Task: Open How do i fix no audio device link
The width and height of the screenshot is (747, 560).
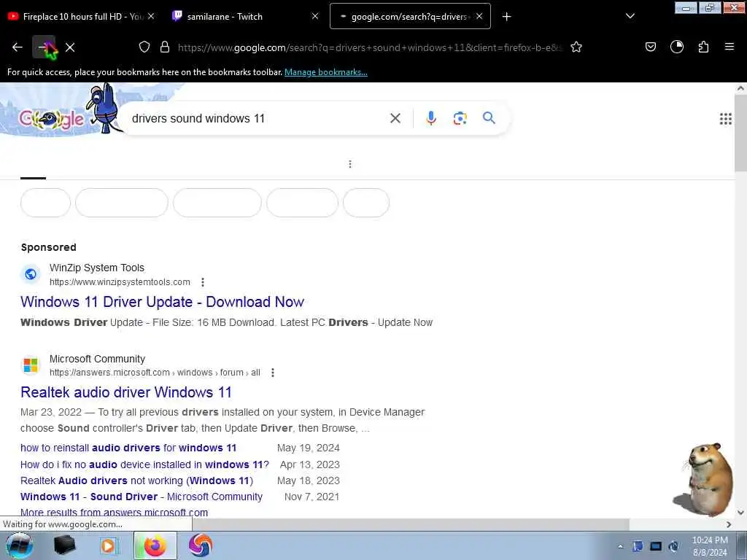Action: click(145, 464)
